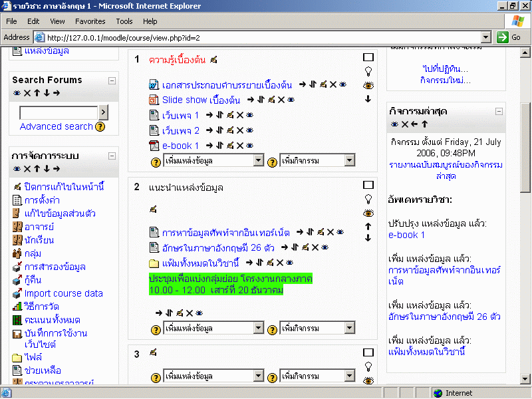This screenshot has height=399, width=532.
Task: Open the Tools menu
Action: (x=124, y=21)
